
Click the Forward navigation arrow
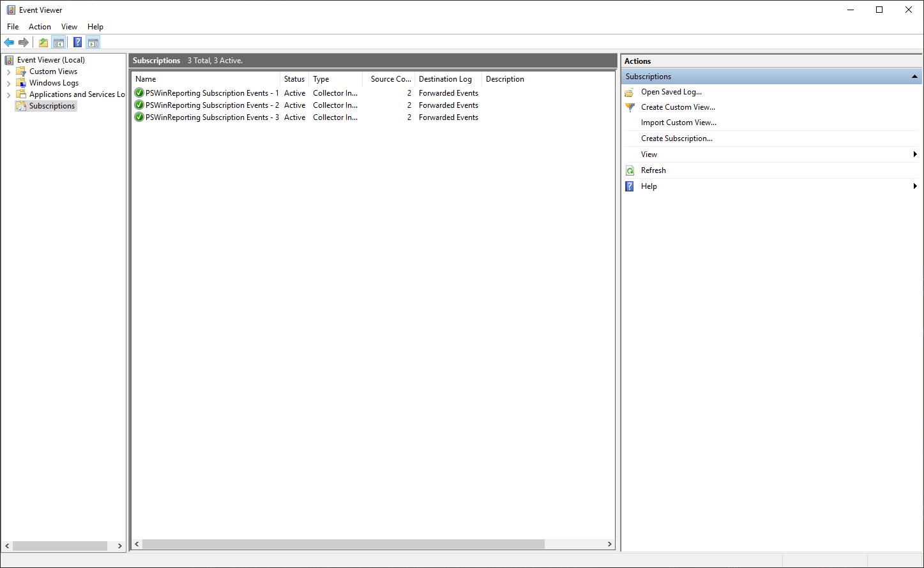coord(24,42)
